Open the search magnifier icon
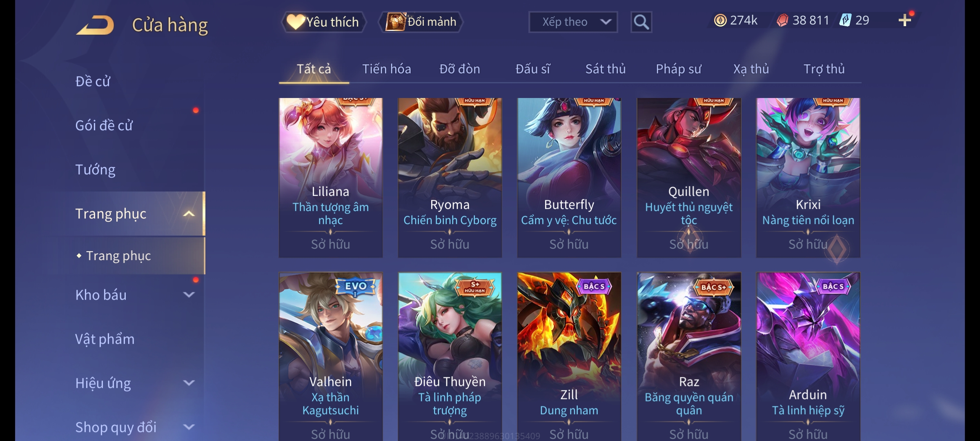The width and height of the screenshot is (980, 441). tap(641, 22)
